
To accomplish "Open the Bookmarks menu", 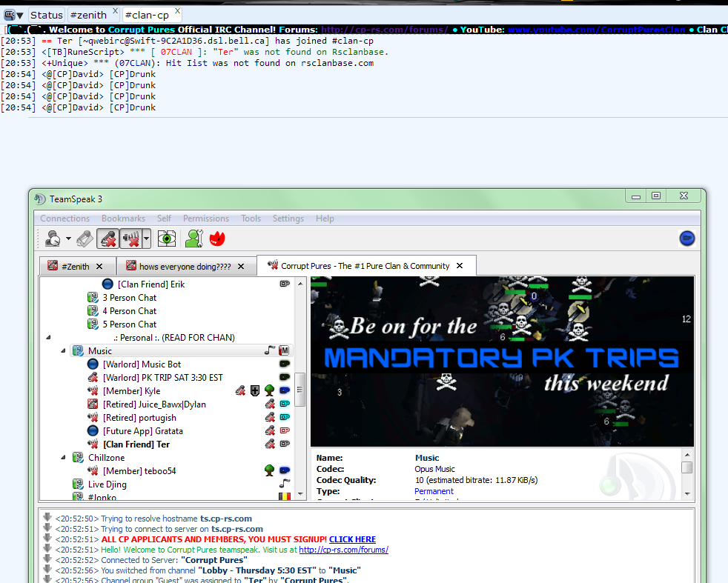I will point(123,219).
